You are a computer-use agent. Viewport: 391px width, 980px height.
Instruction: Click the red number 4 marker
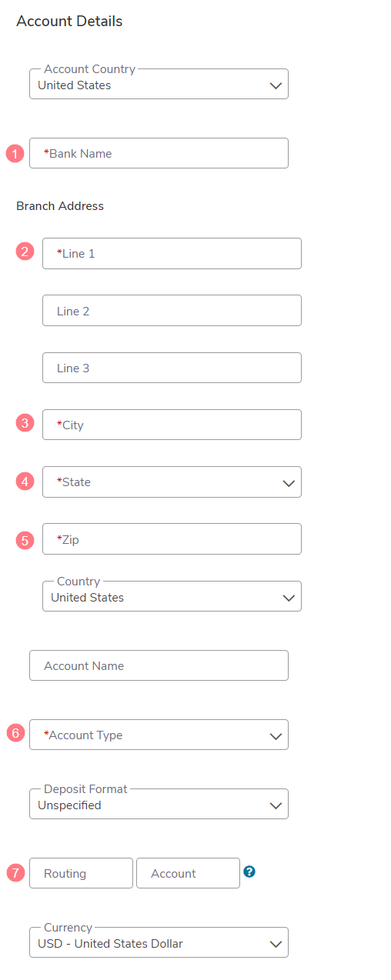point(25,482)
